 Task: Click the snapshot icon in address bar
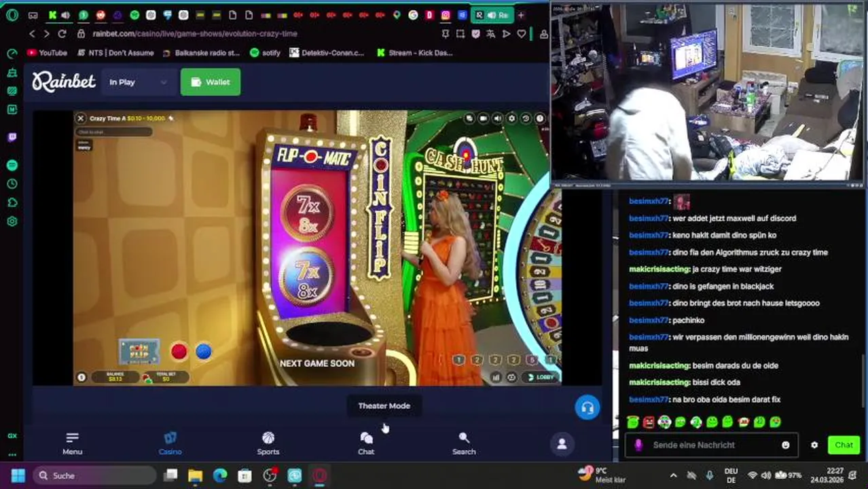click(x=460, y=33)
